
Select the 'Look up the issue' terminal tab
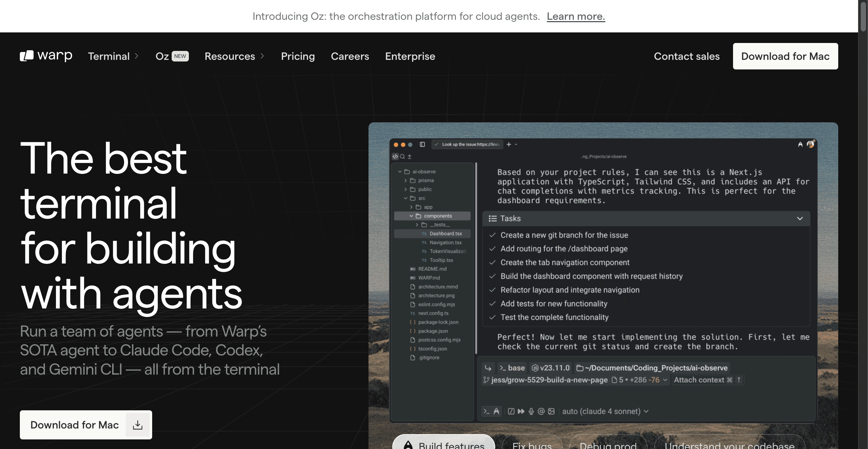(x=467, y=144)
